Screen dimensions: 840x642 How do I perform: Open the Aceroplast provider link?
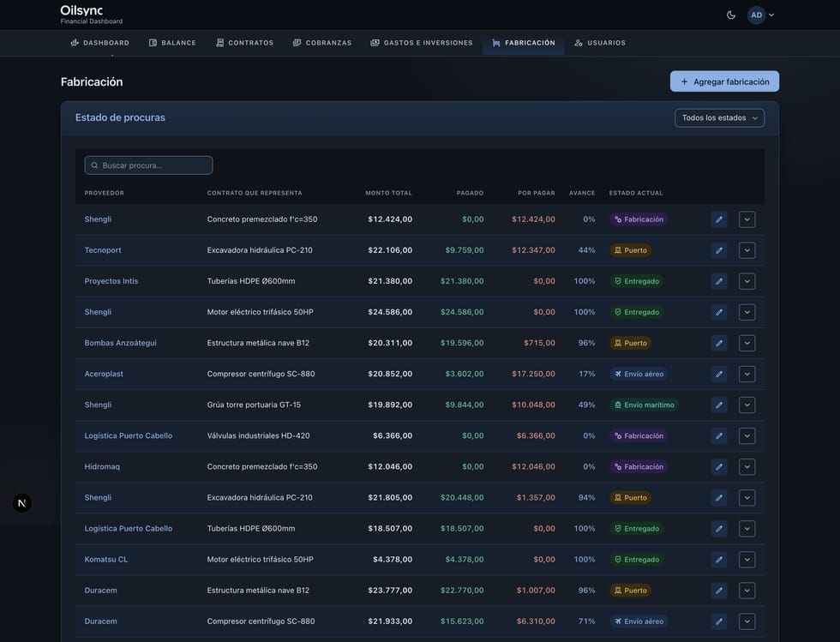point(104,374)
